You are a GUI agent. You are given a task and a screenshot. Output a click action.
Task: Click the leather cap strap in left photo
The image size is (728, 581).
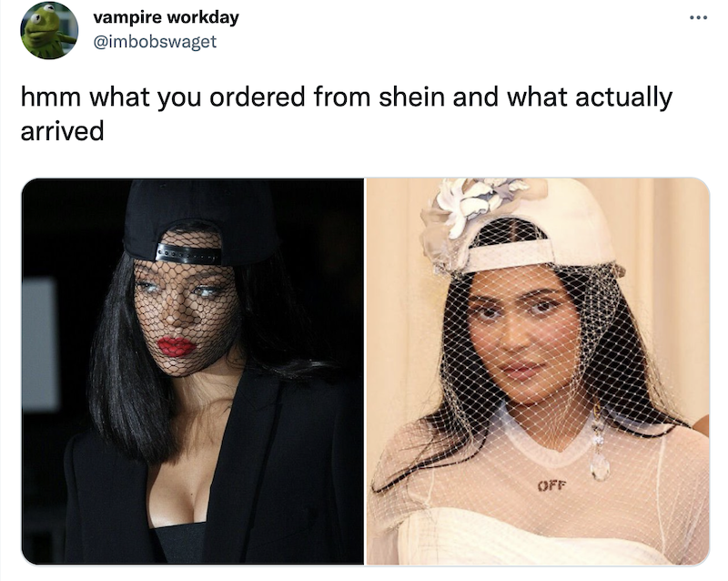point(188,253)
